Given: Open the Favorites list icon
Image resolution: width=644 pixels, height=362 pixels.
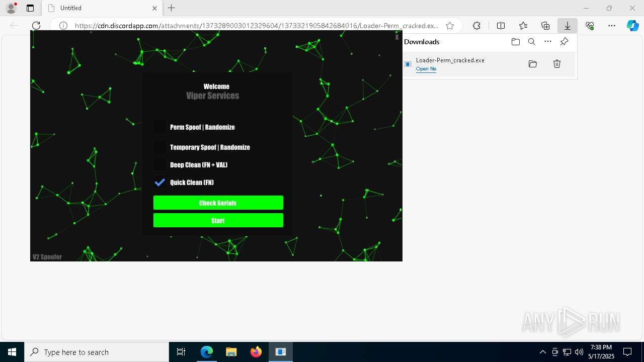Looking at the screenshot, I should pyautogui.click(x=523, y=26).
